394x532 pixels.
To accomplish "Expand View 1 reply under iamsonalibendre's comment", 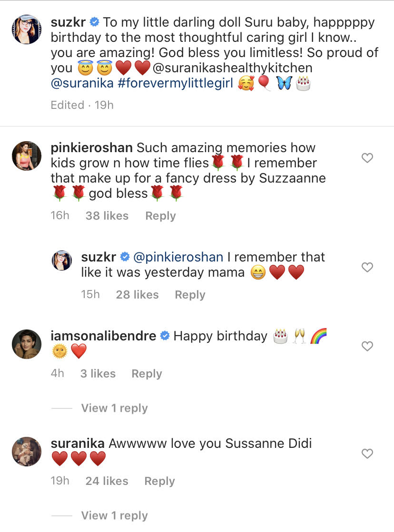I will point(114,408).
